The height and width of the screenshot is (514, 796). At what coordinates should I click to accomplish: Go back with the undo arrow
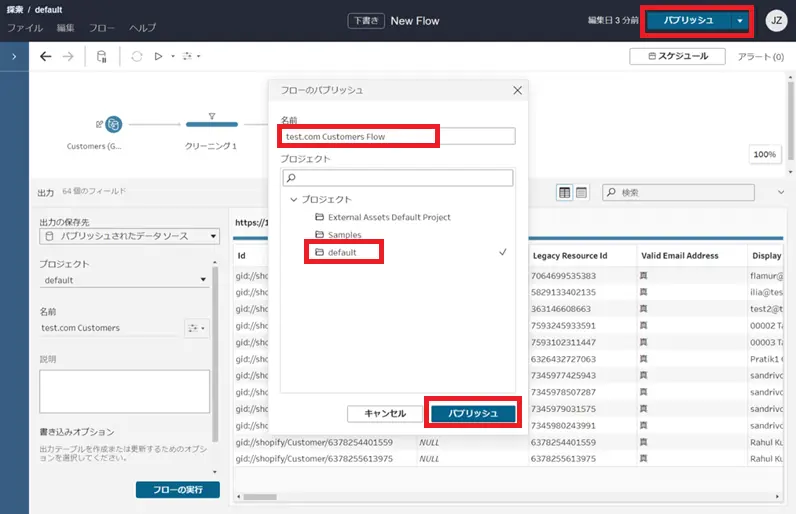[x=46, y=56]
